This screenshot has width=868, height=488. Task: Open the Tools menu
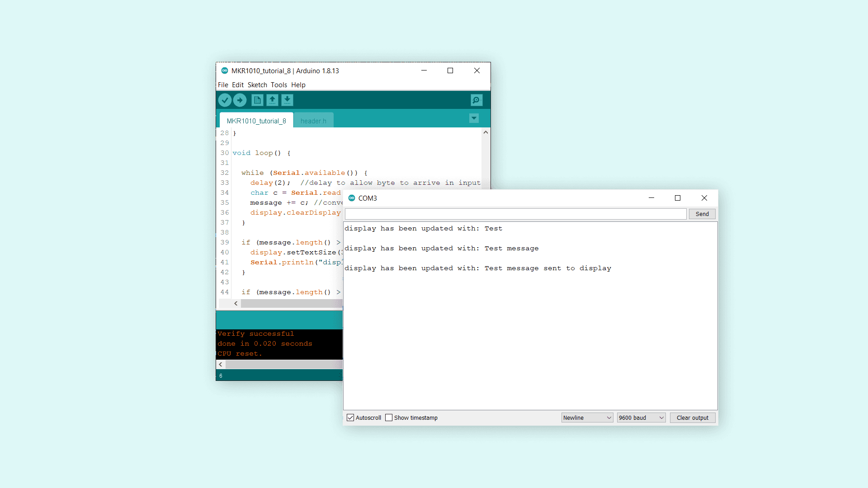(x=278, y=85)
